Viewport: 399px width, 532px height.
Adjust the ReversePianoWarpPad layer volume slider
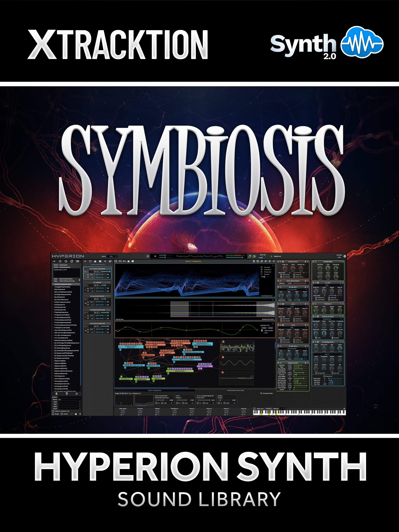click(106, 272)
